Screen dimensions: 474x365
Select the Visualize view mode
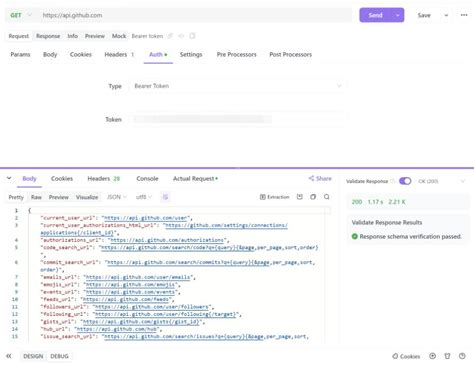point(87,197)
